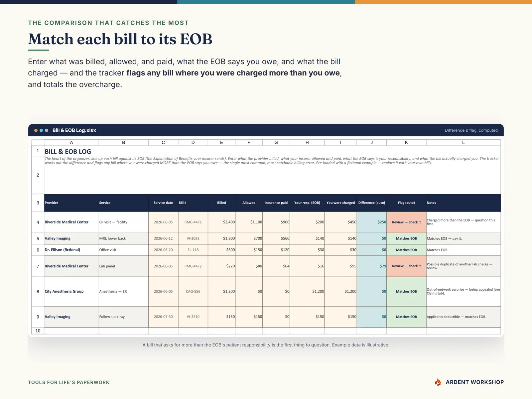Select the Follow-up x-ray service cell
The width and height of the screenshot is (532, 399).
click(x=123, y=317)
